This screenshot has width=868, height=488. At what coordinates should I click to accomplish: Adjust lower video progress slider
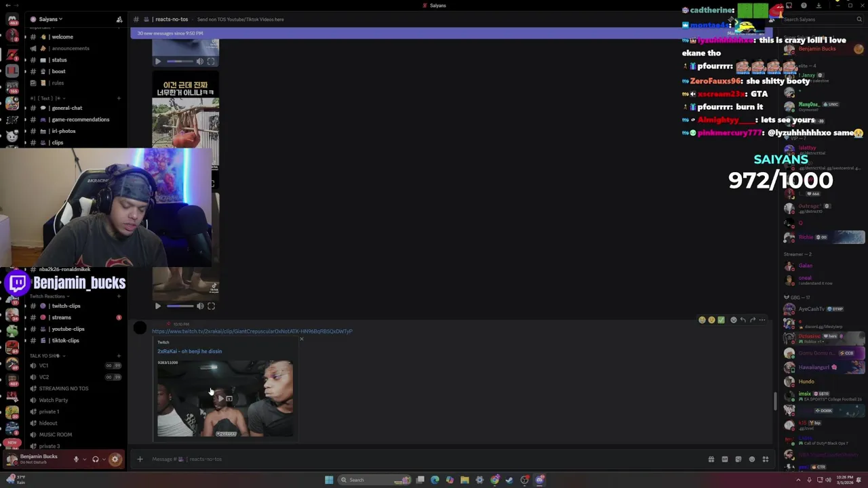click(180, 306)
